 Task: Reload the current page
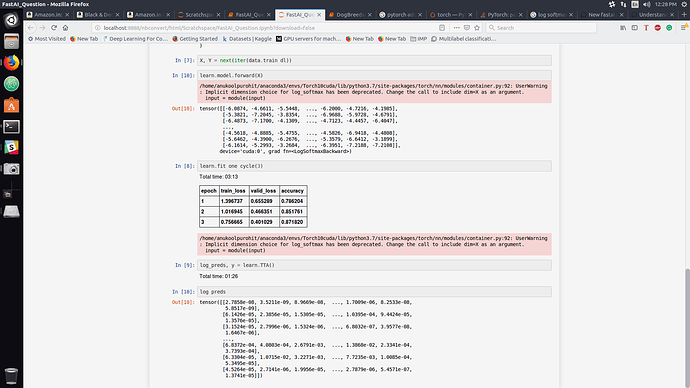coord(54,28)
